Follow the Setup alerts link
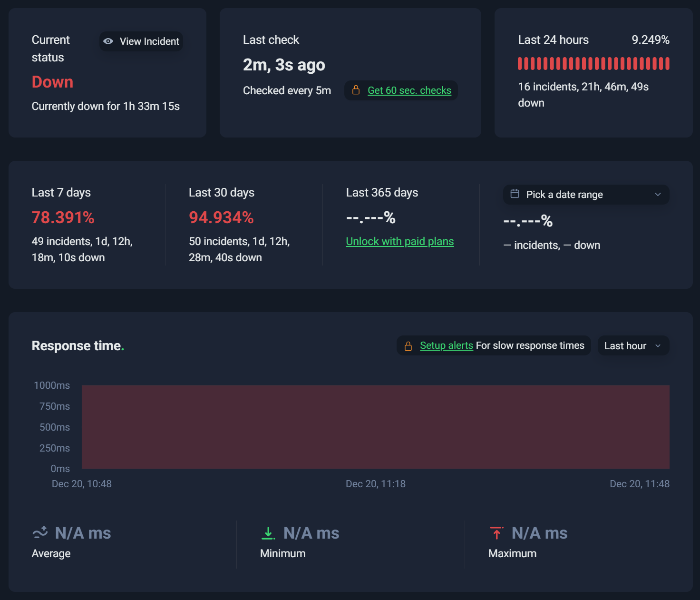The width and height of the screenshot is (700, 600). (447, 345)
